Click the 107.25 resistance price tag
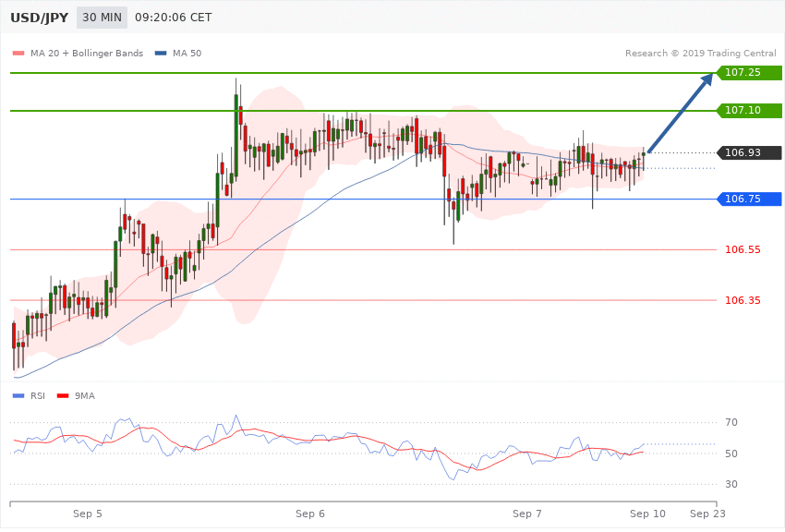Screen dimensions: 785x532 coord(749,73)
